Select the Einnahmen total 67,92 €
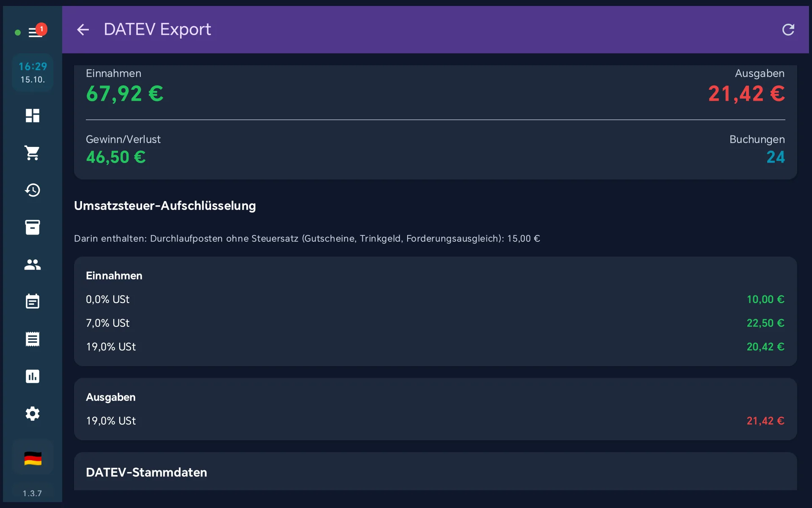 [x=125, y=94]
